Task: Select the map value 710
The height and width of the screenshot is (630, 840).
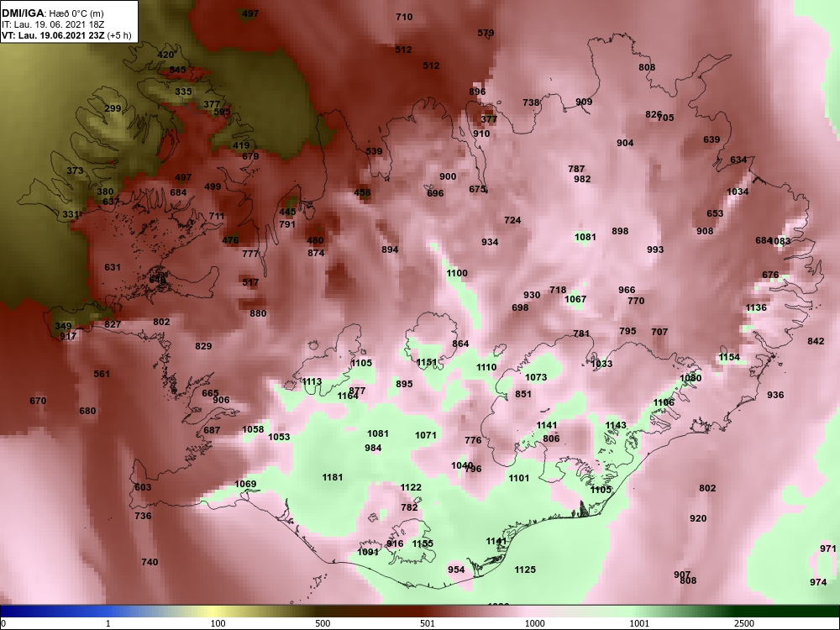Action: 404,17
